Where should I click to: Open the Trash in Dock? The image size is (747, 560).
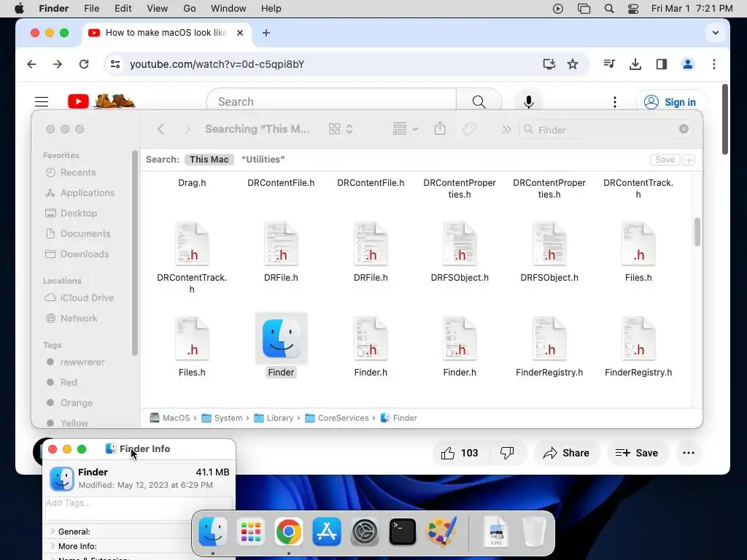(533, 532)
